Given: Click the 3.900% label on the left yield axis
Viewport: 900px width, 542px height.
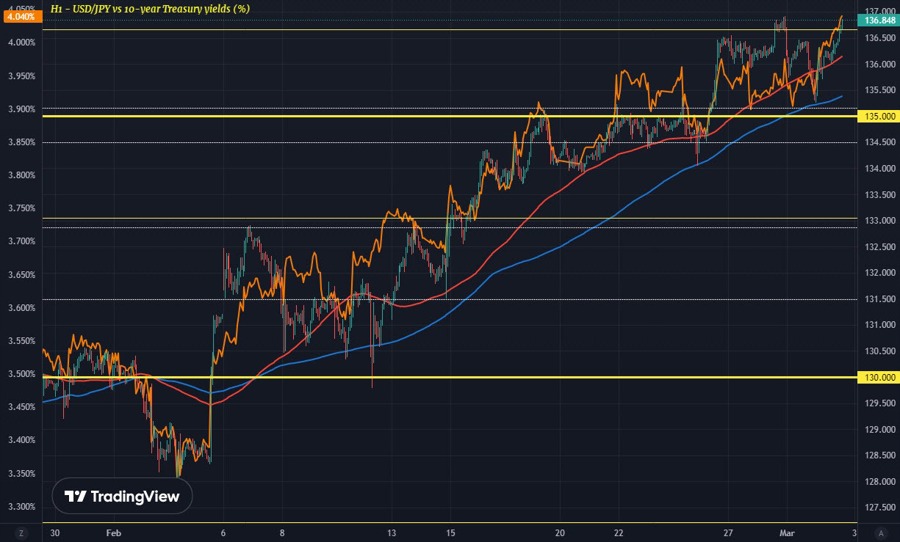Looking at the screenshot, I should pos(21,109).
